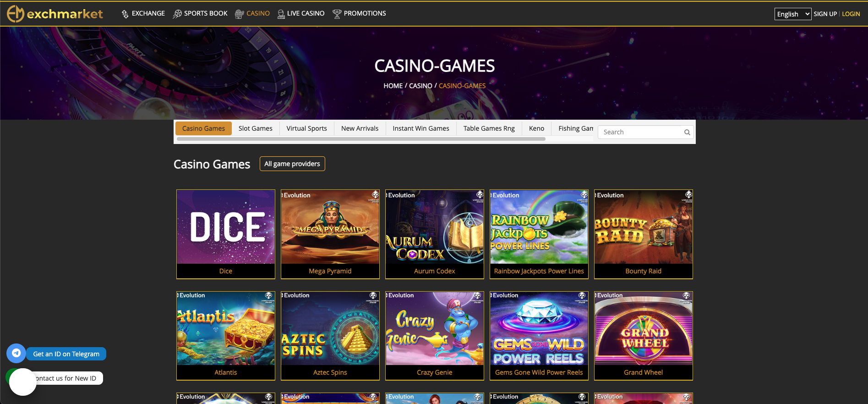
Task: Select the Keno category tab
Action: 536,128
